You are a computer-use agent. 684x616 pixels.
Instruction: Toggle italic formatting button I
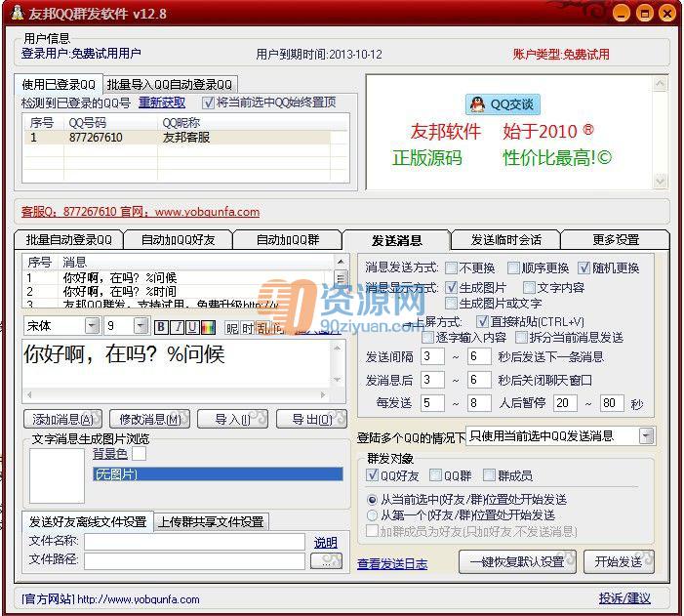click(178, 327)
